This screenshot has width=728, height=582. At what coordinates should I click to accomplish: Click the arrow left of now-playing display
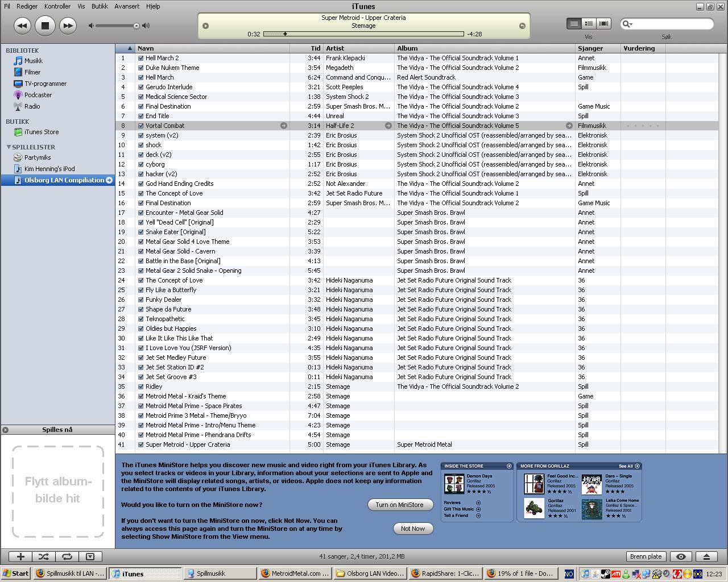(206, 26)
